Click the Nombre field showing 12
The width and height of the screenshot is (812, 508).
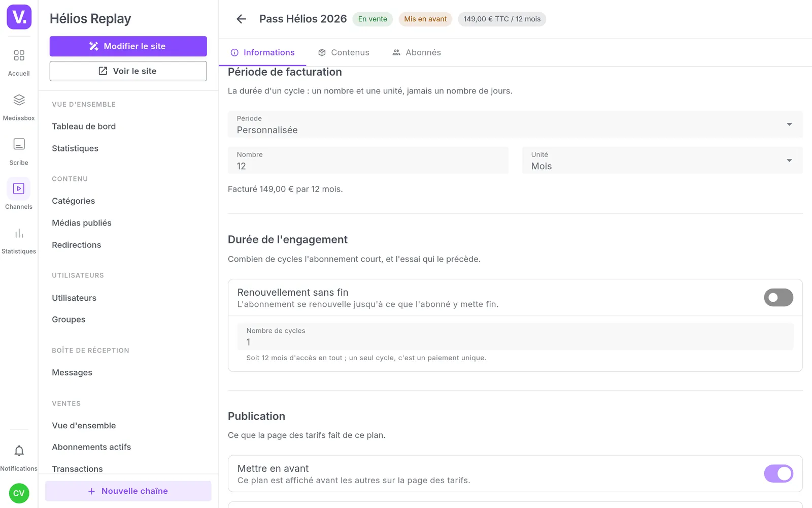(368, 161)
